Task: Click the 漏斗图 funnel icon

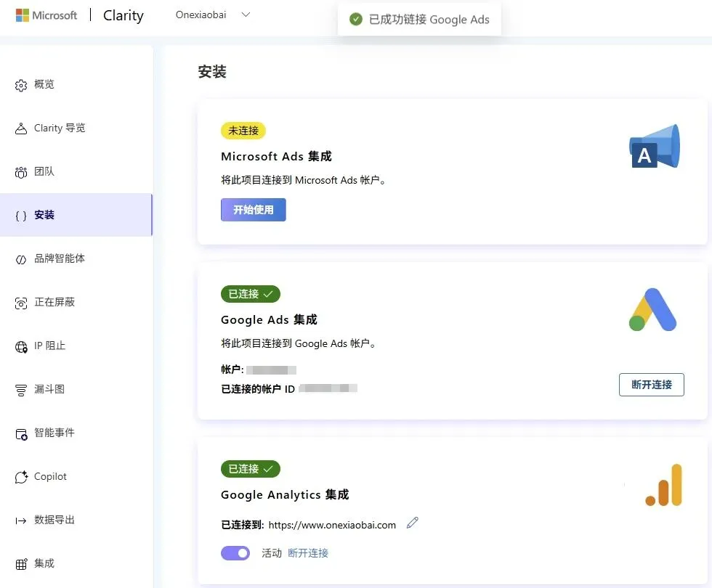Action: click(21, 390)
